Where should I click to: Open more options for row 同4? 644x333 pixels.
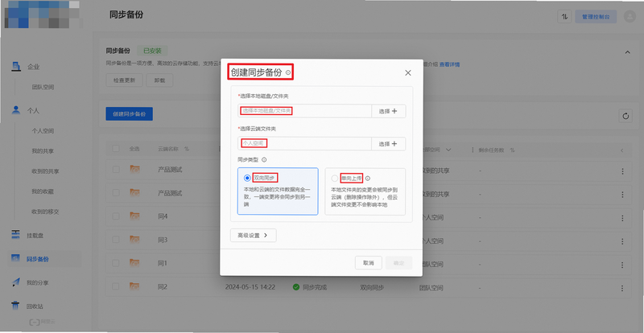[x=622, y=218]
